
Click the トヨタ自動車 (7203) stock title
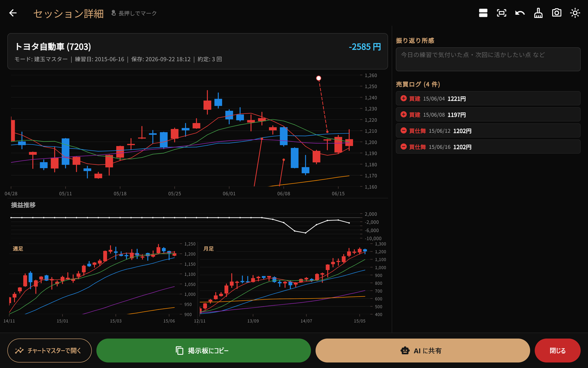tap(53, 47)
